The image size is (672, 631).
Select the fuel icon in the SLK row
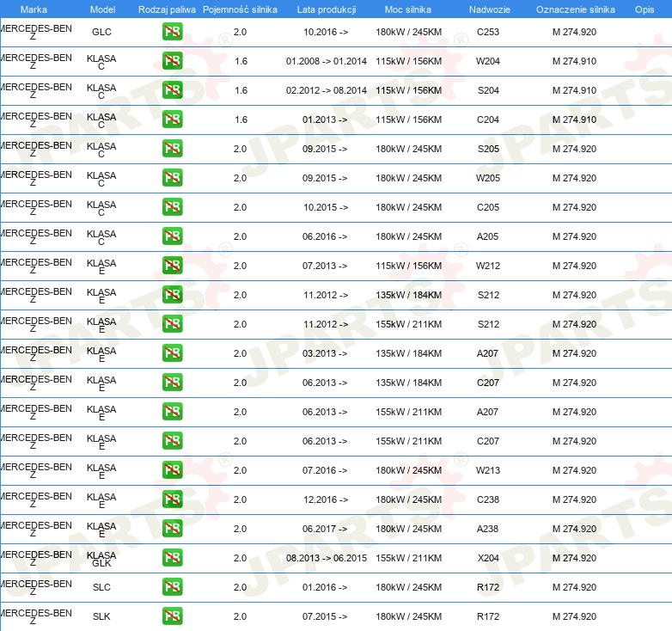pos(172,617)
